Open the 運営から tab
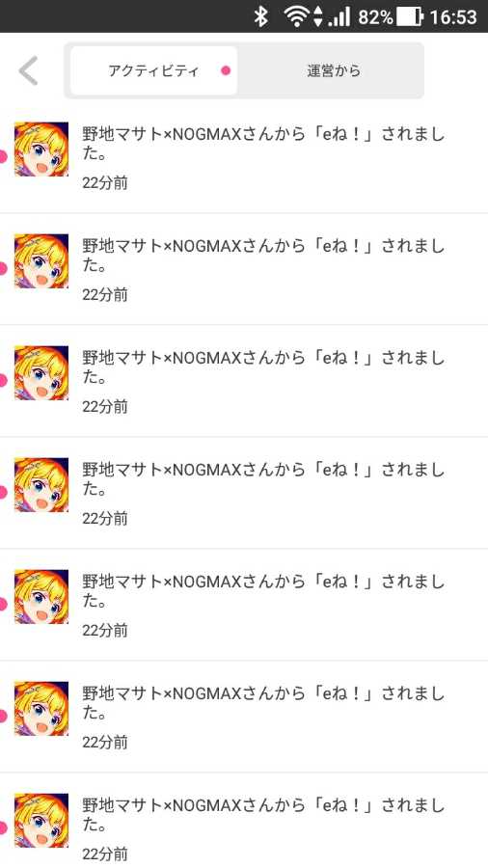This screenshot has height=868, width=488. coord(334,70)
